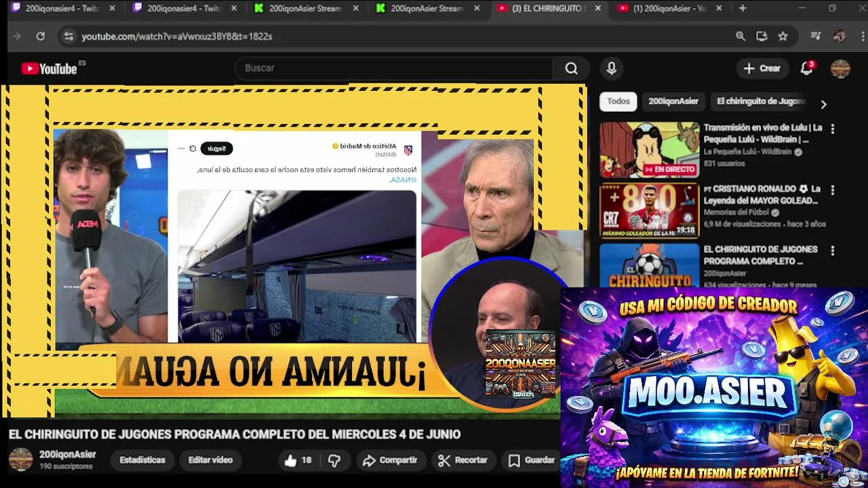Open title EL CHIRINGUITO DE JUGONES PROGRAMA COMPLETO
The height and width of the screenshot is (488, 868).
pos(760,255)
